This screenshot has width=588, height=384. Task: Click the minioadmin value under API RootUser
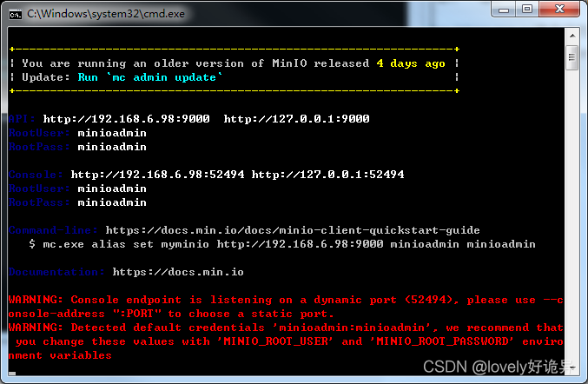click(x=112, y=133)
